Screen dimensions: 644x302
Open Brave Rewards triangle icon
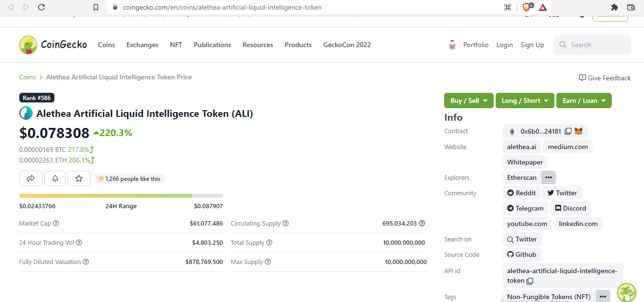(543, 7)
